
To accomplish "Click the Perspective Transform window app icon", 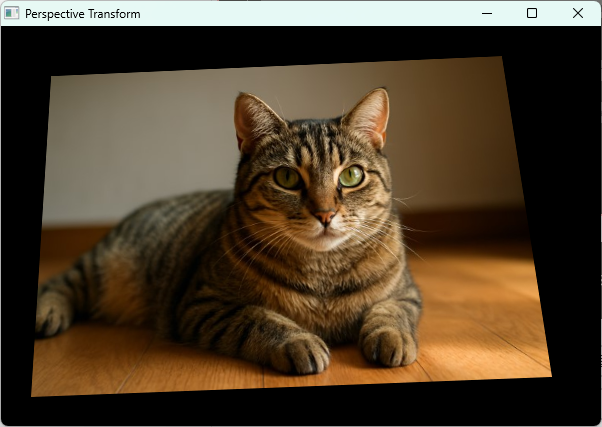I will [x=12, y=13].
